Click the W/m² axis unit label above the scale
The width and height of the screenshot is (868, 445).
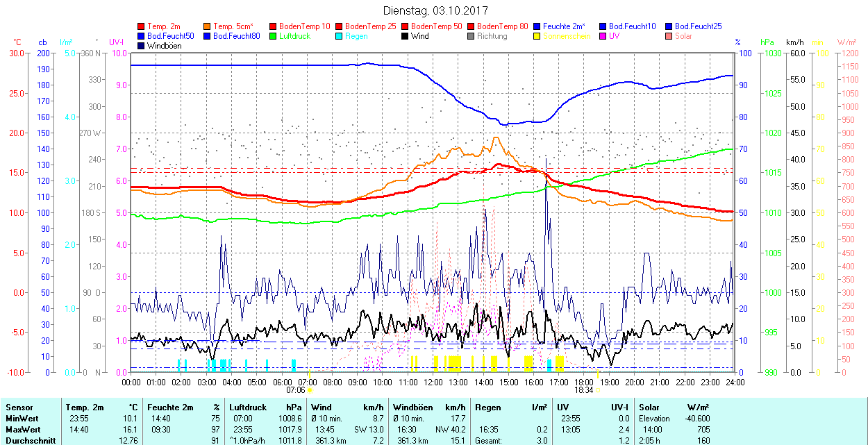848,42
